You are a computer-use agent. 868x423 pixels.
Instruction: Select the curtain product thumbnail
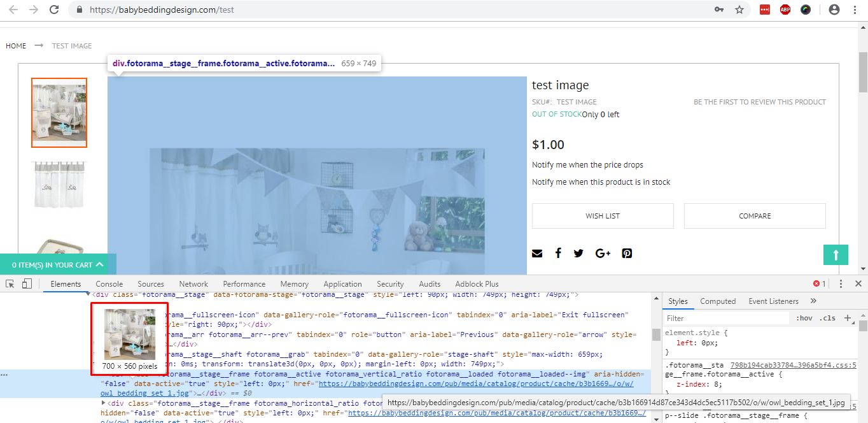[x=59, y=184]
